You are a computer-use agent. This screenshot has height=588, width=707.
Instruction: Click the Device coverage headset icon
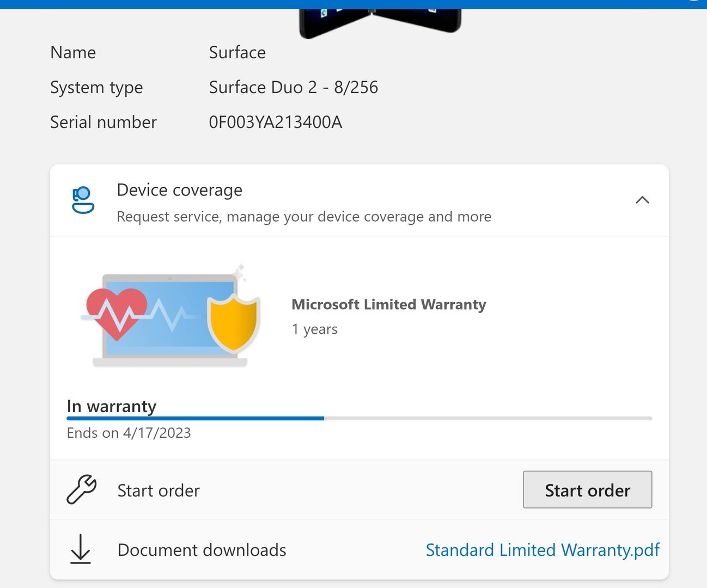(x=83, y=200)
